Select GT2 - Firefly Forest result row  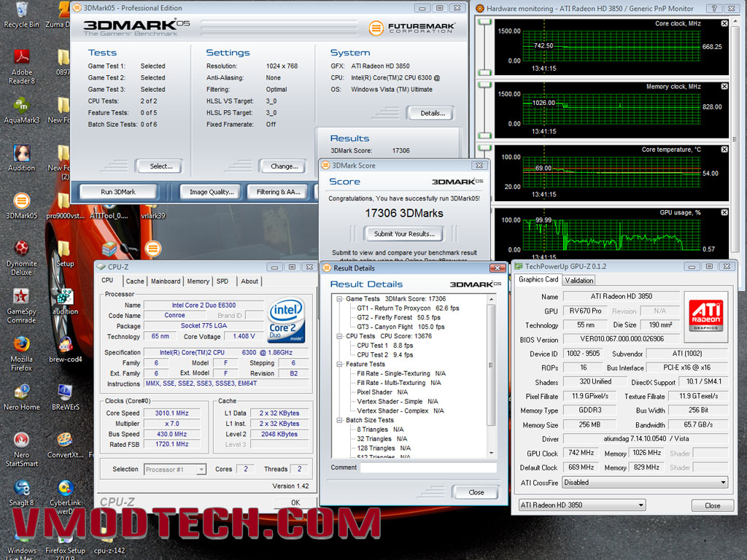click(x=398, y=318)
